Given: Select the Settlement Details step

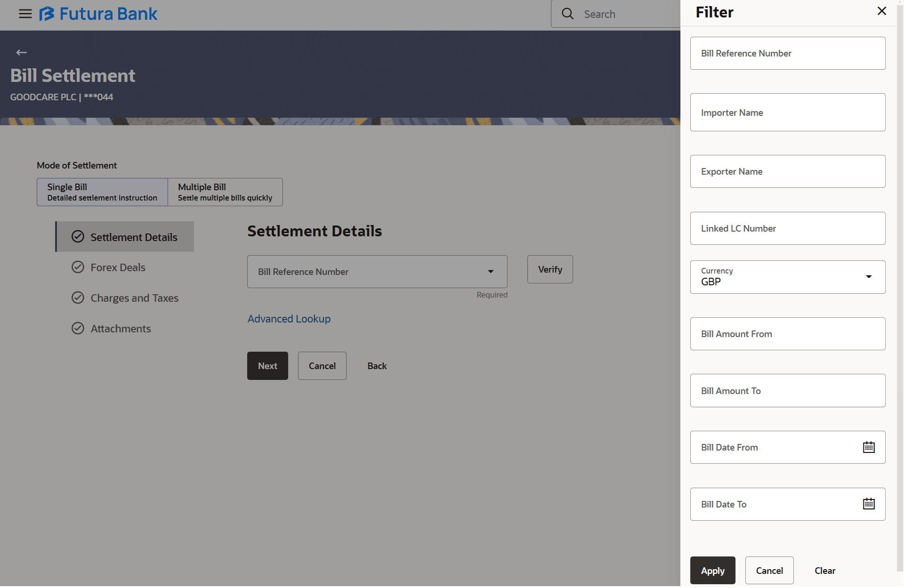Looking at the screenshot, I should [134, 237].
